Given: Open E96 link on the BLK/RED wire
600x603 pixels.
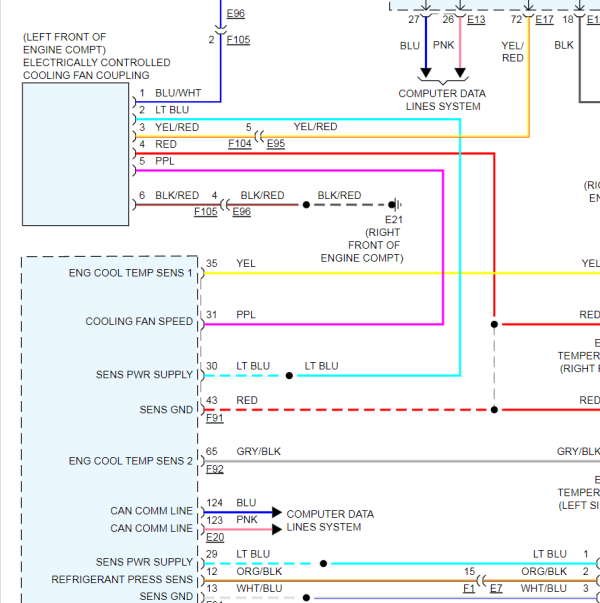Looking at the screenshot, I should click(242, 212).
